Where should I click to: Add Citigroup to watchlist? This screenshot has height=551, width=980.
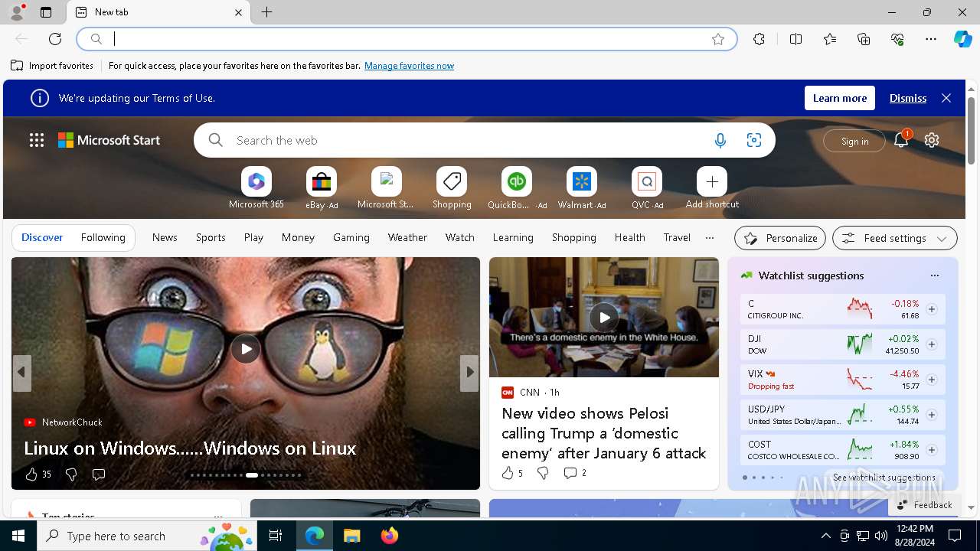pos(932,309)
